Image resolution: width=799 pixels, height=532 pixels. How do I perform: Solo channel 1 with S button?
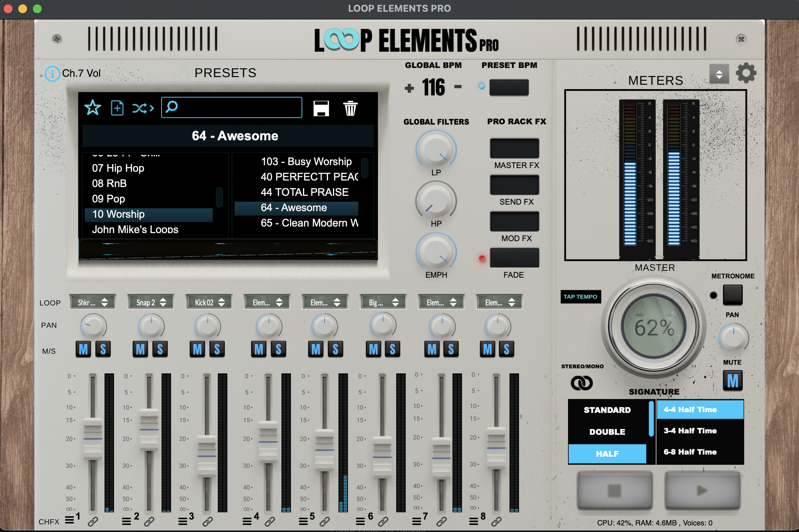click(x=103, y=349)
